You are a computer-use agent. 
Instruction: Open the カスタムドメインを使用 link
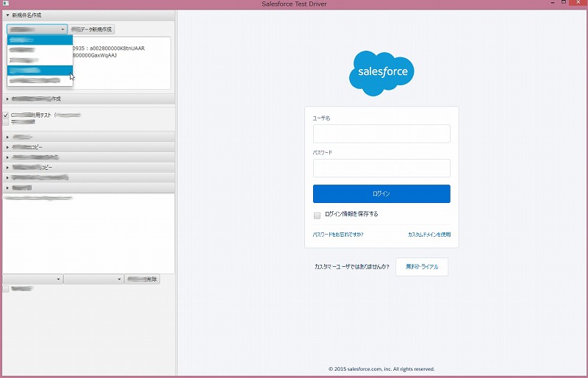(x=429, y=235)
